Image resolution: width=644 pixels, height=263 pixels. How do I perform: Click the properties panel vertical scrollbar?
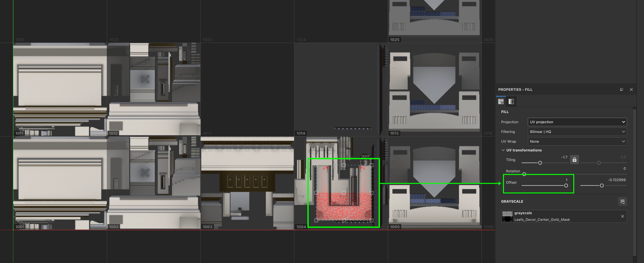pyautogui.click(x=634, y=182)
